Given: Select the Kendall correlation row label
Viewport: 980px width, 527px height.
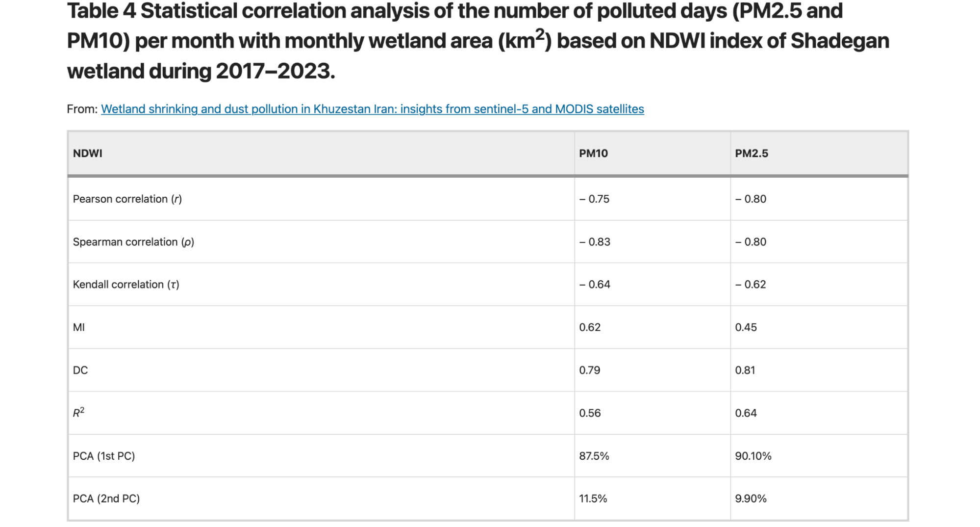Looking at the screenshot, I should [x=126, y=285].
